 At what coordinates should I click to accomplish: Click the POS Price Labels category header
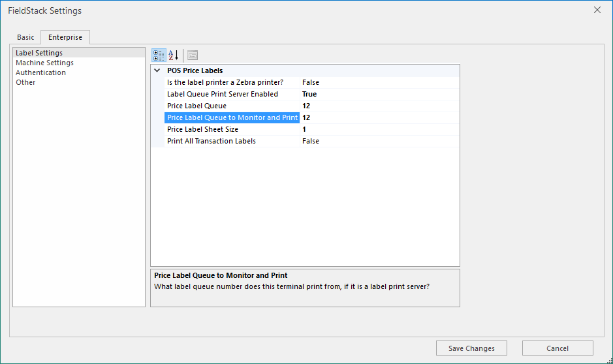tap(195, 70)
